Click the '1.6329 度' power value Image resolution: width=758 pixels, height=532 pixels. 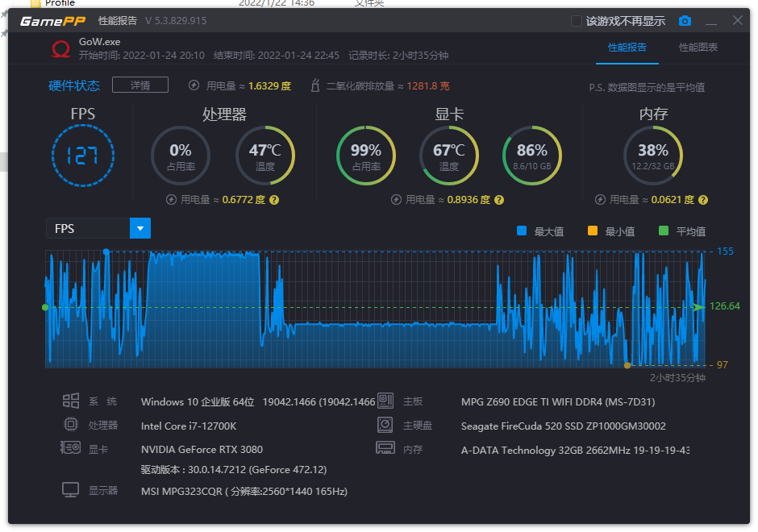270,86
